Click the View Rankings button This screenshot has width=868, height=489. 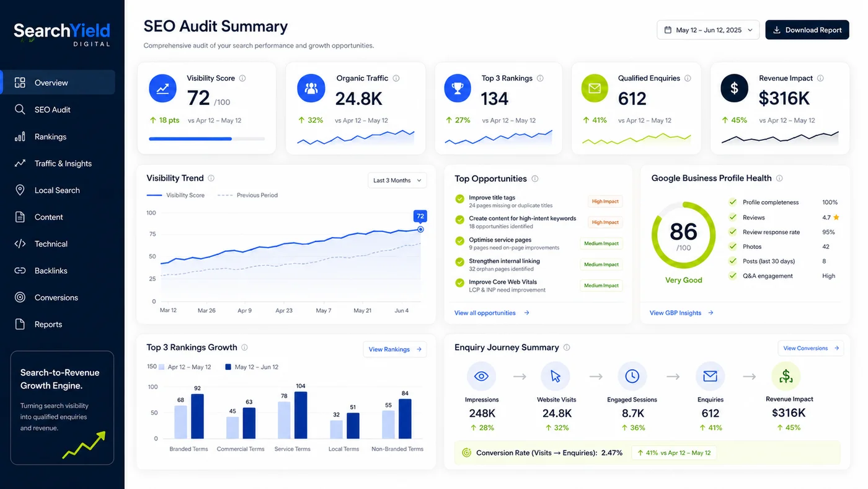pyautogui.click(x=395, y=349)
